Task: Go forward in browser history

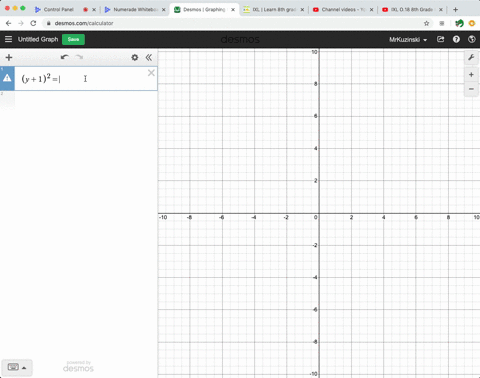Action: click(x=21, y=23)
